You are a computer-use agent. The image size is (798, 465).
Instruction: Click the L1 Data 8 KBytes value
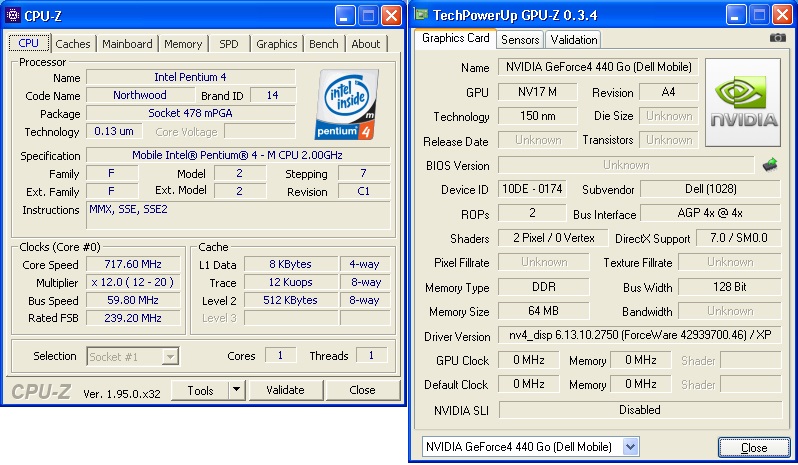tap(291, 264)
